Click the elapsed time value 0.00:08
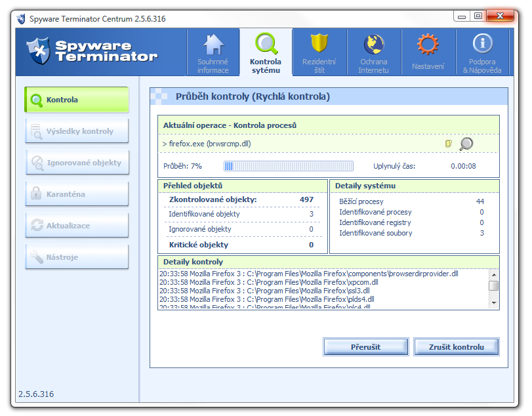Screen dimensions: 532x416 (x=463, y=166)
